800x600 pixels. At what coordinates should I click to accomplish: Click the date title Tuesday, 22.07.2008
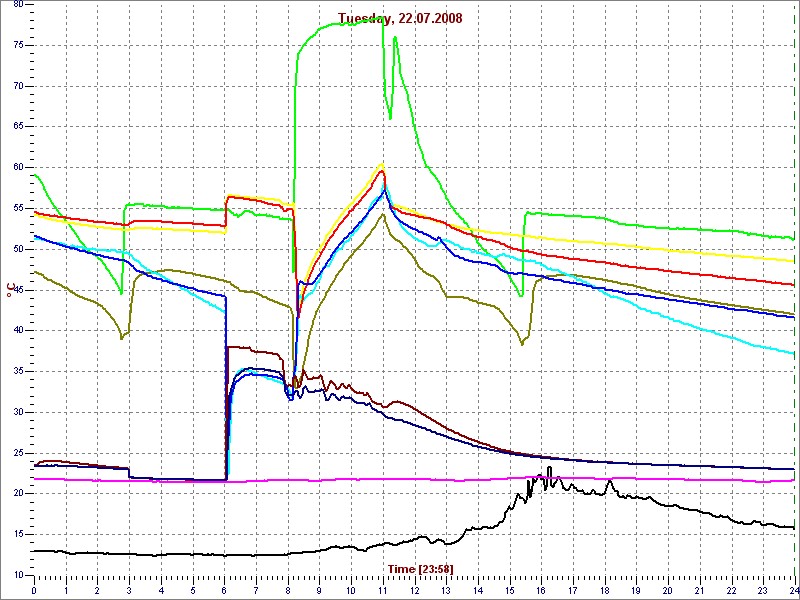(399, 18)
